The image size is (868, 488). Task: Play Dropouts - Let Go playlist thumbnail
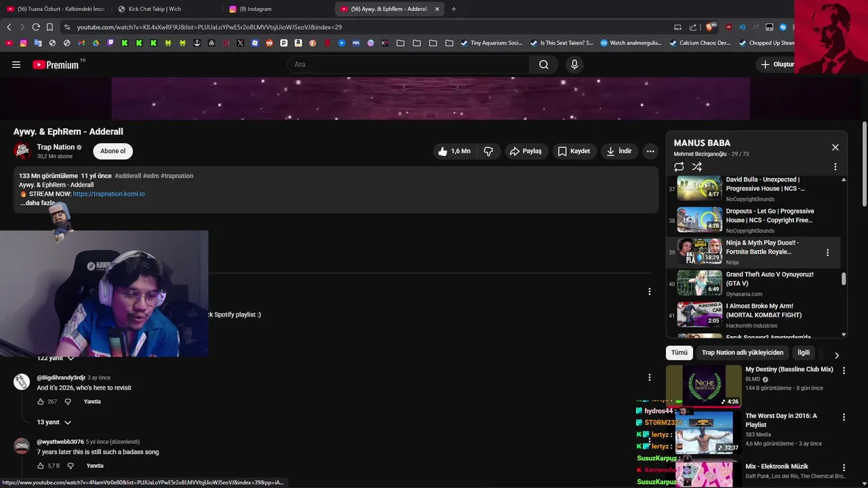tap(700, 220)
